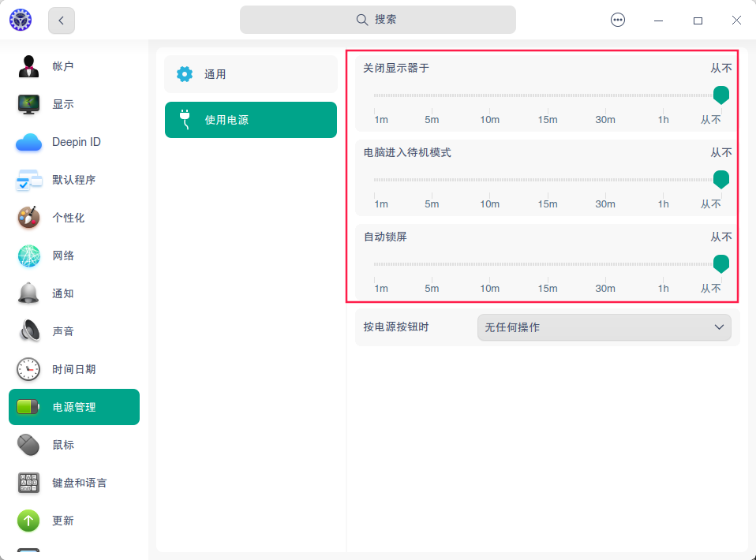Click the dropdown showing 无任何操作

coord(604,327)
